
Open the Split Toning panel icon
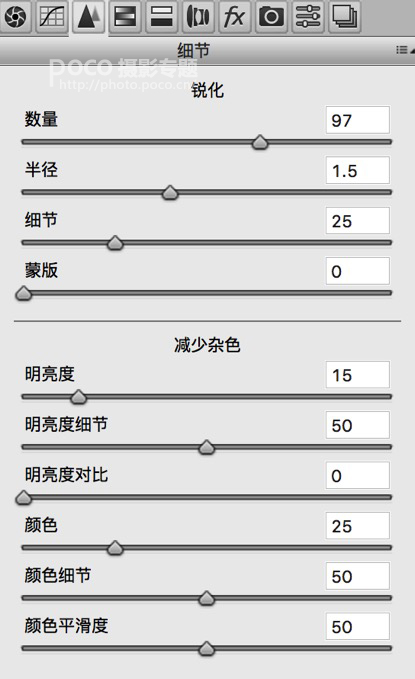[x=162, y=17]
